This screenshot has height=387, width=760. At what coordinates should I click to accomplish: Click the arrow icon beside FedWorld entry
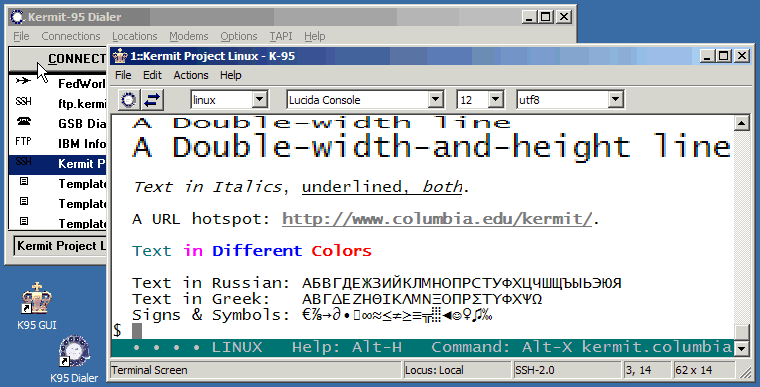(23, 81)
